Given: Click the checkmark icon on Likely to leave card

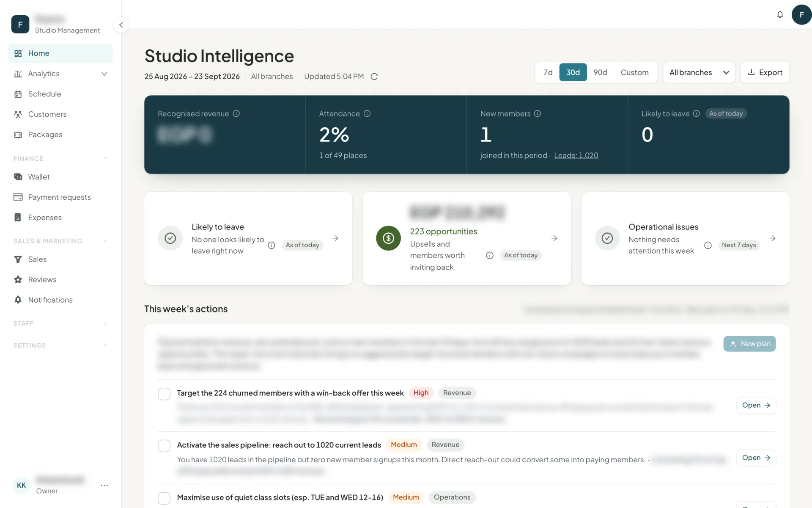Looking at the screenshot, I should point(170,238).
